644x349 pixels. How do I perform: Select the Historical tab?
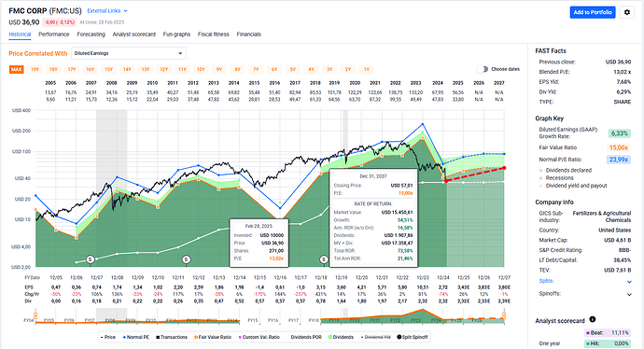[20, 35]
